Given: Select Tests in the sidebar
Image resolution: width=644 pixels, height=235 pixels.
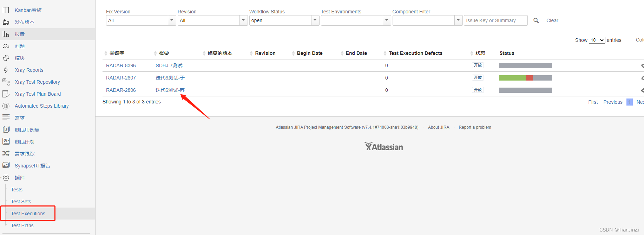Looking at the screenshot, I should point(17,190).
